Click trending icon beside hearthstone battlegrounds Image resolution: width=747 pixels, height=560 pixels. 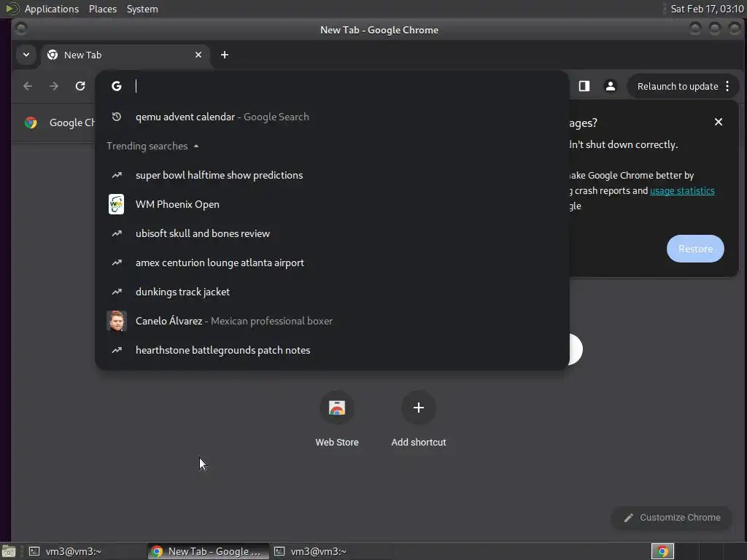click(117, 350)
